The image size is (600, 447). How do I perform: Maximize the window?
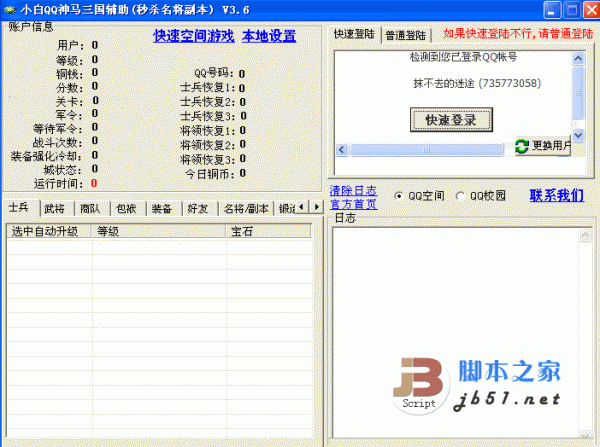(572, 10)
